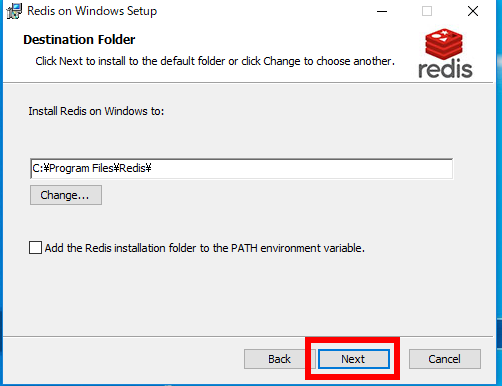Cancel the Redis installation
The height and width of the screenshot is (386, 502).
coord(445,359)
